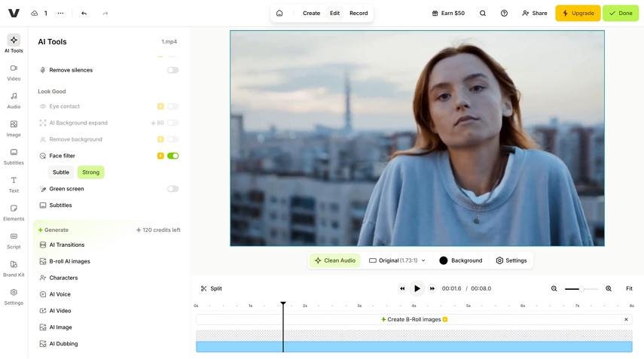Screen dimensions: 644x359
Task: Select the Strong face filter option
Action: point(91,172)
